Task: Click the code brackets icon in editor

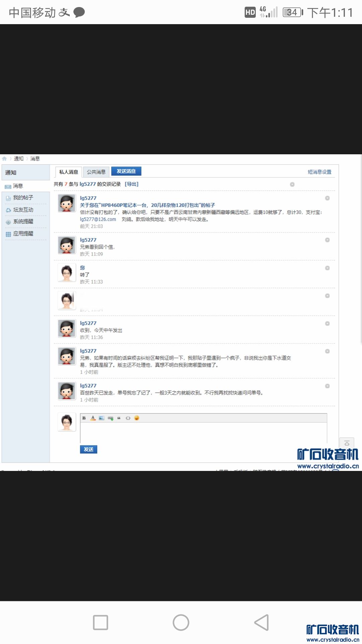Action: click(128, 418)
